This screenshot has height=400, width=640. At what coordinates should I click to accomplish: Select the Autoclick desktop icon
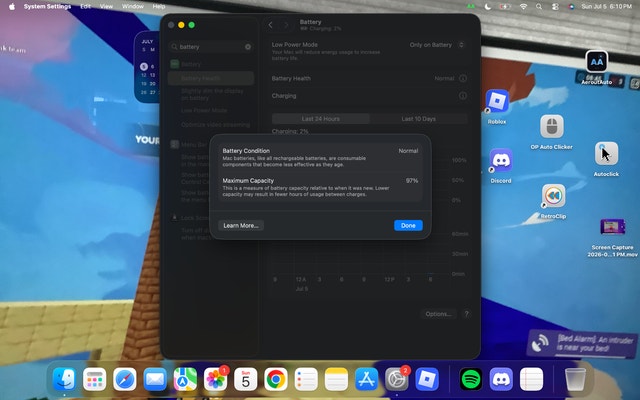[x=606, y=154]
